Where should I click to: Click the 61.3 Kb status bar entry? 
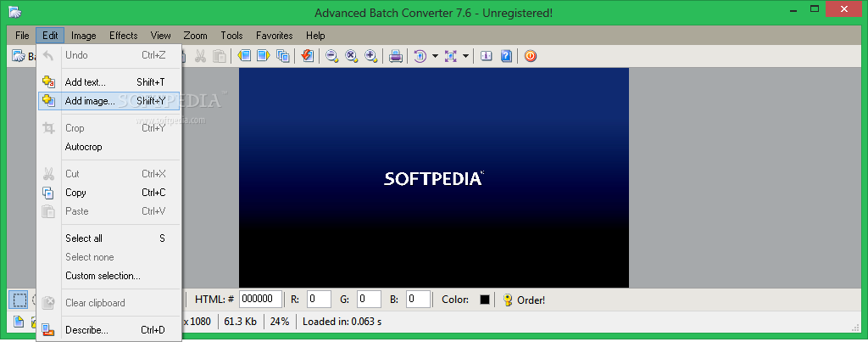click(x=240, y=322)
